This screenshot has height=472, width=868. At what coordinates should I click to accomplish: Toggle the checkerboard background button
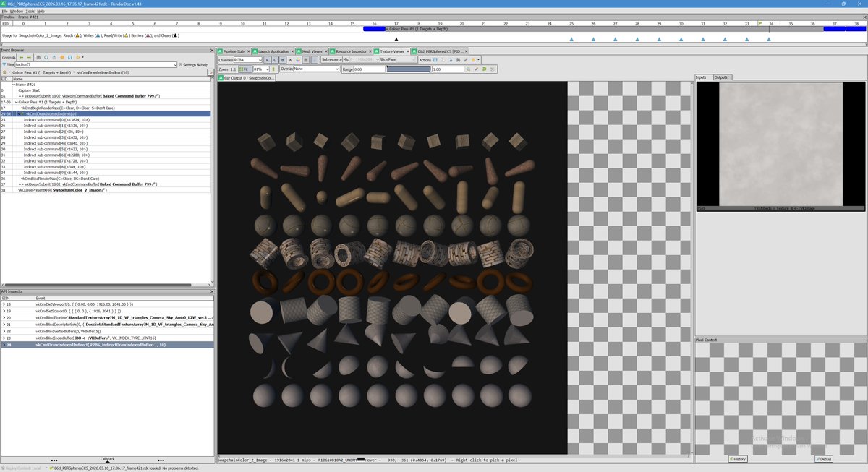tap(306, 60)
